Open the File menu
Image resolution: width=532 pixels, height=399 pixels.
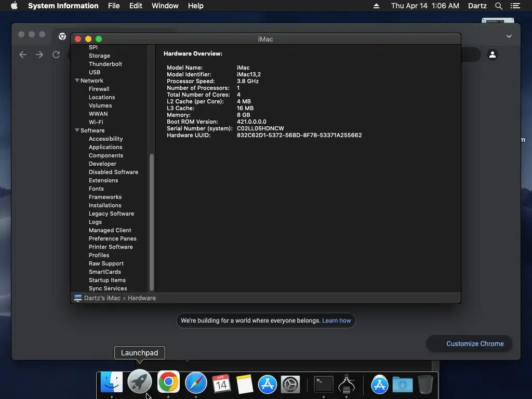click(x=114, y=6)
